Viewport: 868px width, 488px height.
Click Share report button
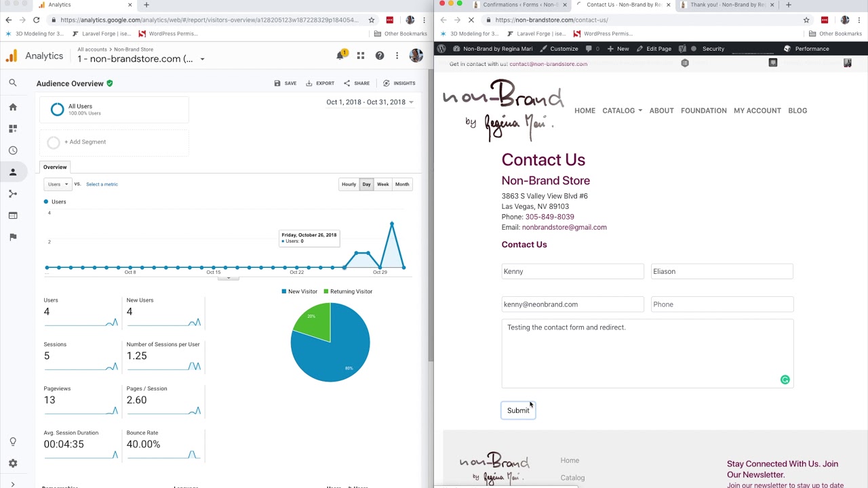coord(357,83)
